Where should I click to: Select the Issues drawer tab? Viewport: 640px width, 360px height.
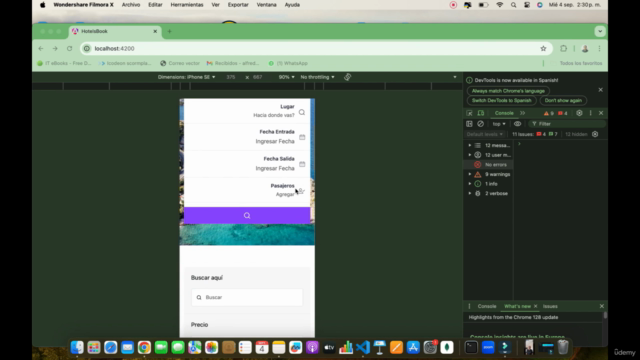click(x=550, y=306)
